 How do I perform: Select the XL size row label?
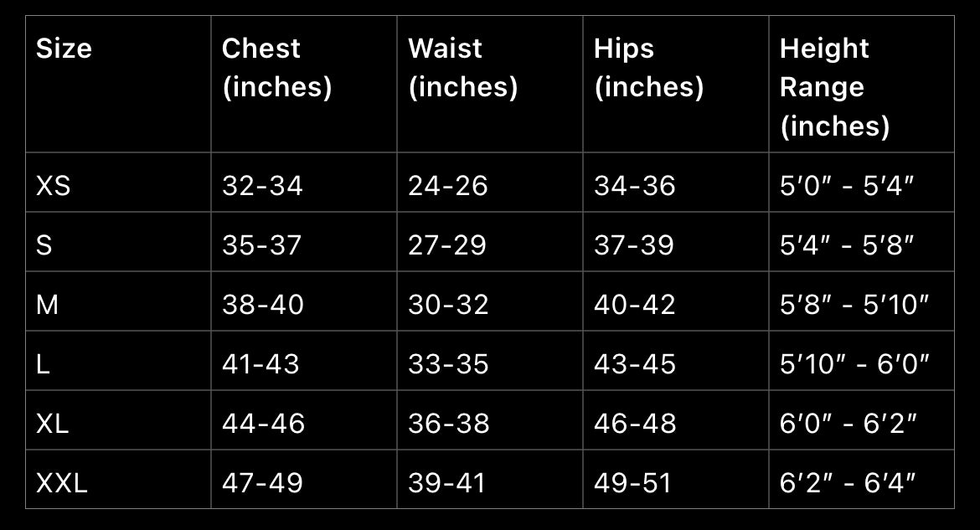tap(53, 423)
